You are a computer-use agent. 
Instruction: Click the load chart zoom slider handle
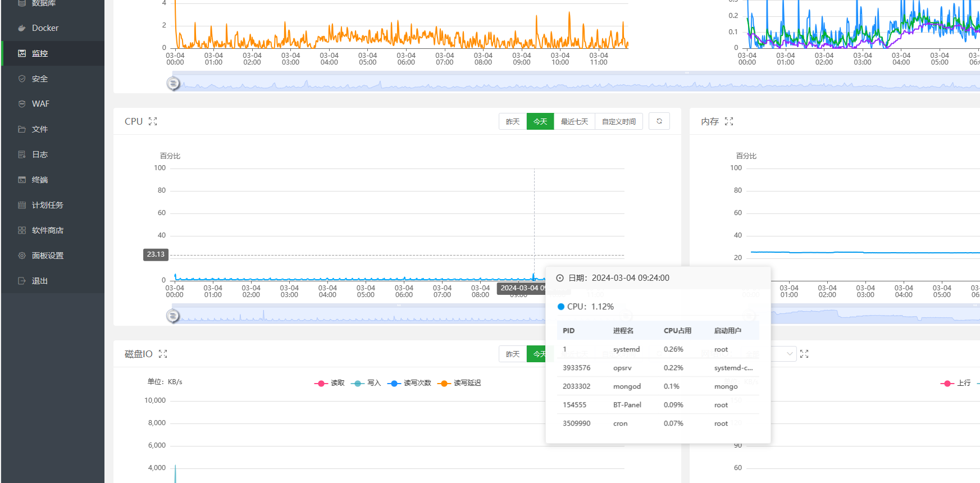tap(173, 84)
